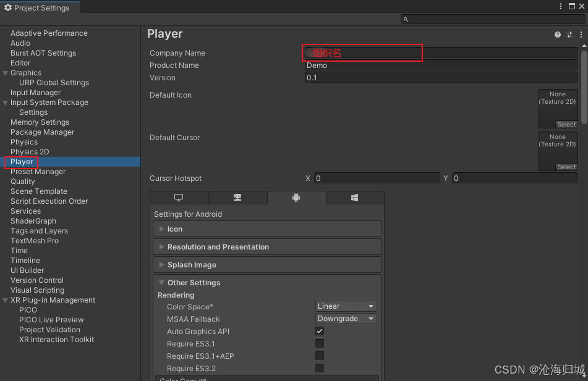Open Preset Manager settings
The width and height of the screenshot is (588, 381).
tap(38, 172)
